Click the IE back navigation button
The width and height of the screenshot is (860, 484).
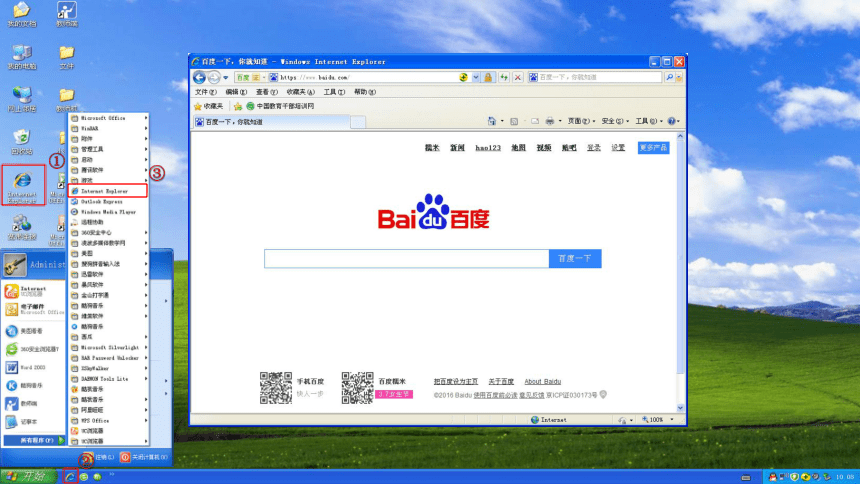click(200, 77)
